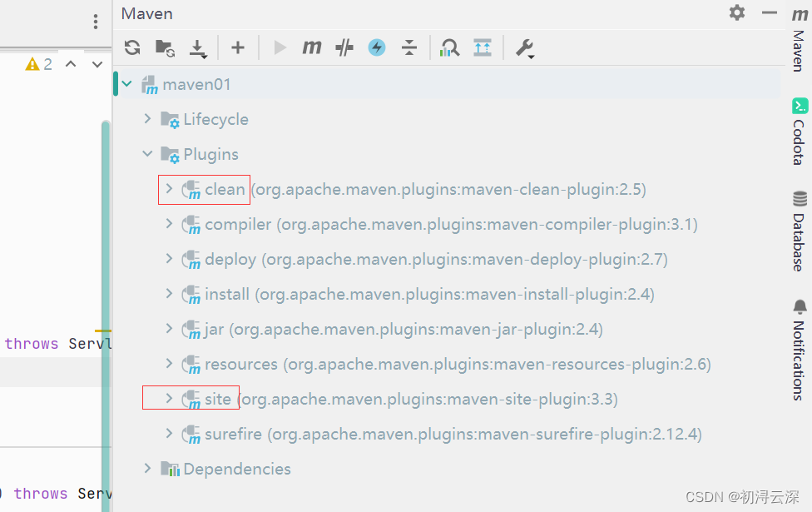Expand the compiler plugin node
This screenshot has width=812, height=512.
(x=169, y=223)
